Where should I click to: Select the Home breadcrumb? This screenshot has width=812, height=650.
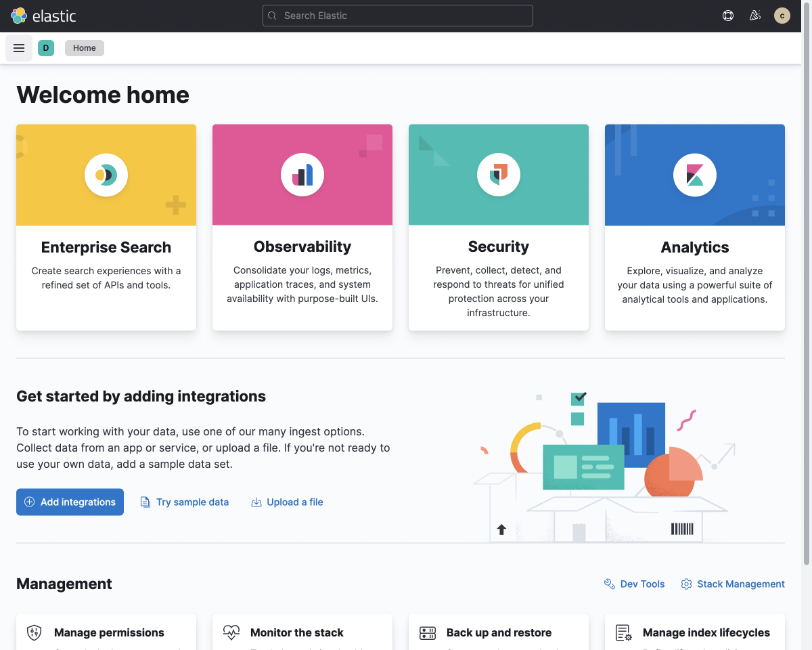[84, 47]
